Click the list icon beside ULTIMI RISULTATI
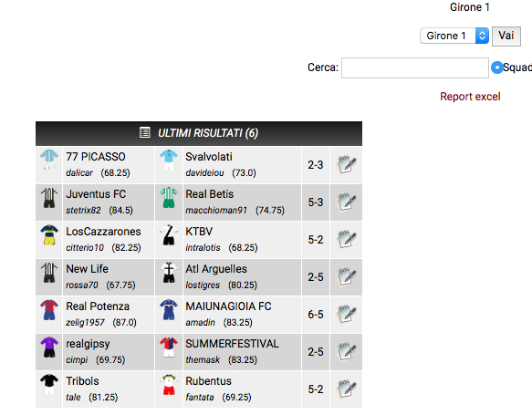 click(x=145, y=132)
